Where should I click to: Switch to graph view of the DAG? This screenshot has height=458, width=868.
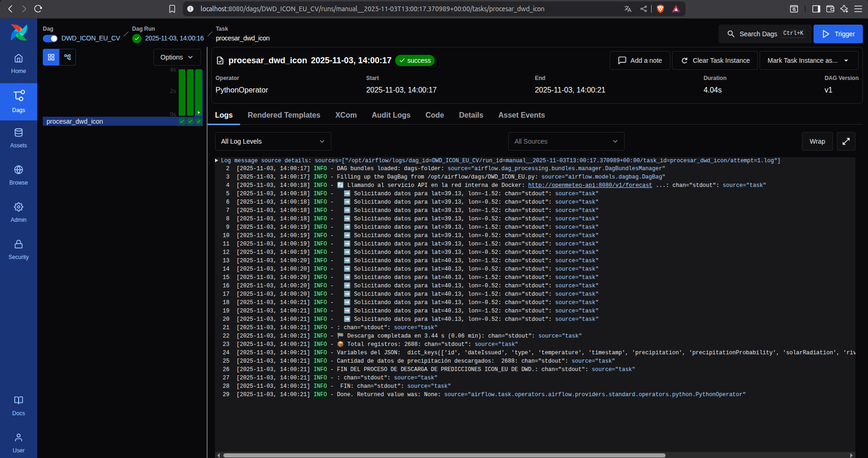tap(67, 57)
